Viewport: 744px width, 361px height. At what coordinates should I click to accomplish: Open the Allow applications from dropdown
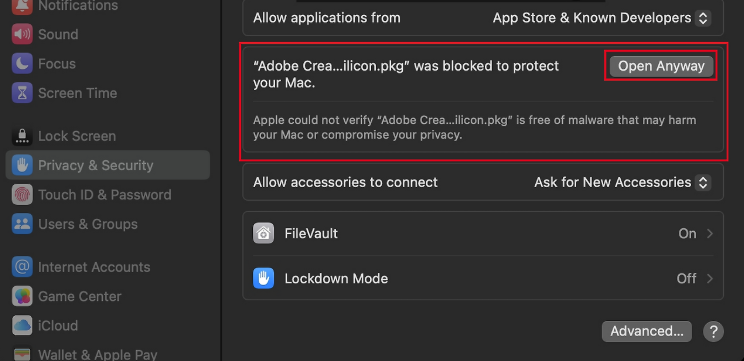coord(601,18)
